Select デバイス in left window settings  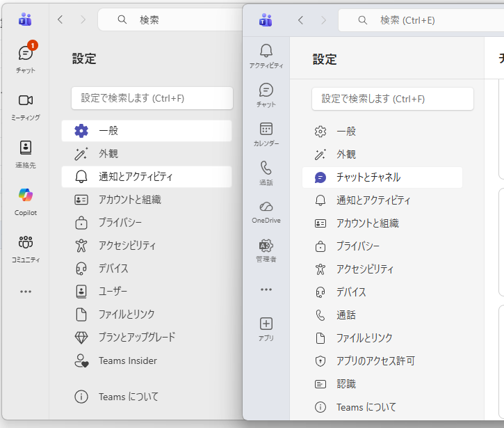[x=147, y=269]
